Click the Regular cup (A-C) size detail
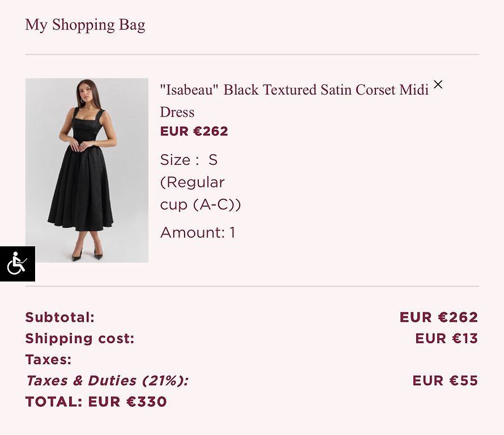Viewport: 504px width, 435px height. coord(200,194)
